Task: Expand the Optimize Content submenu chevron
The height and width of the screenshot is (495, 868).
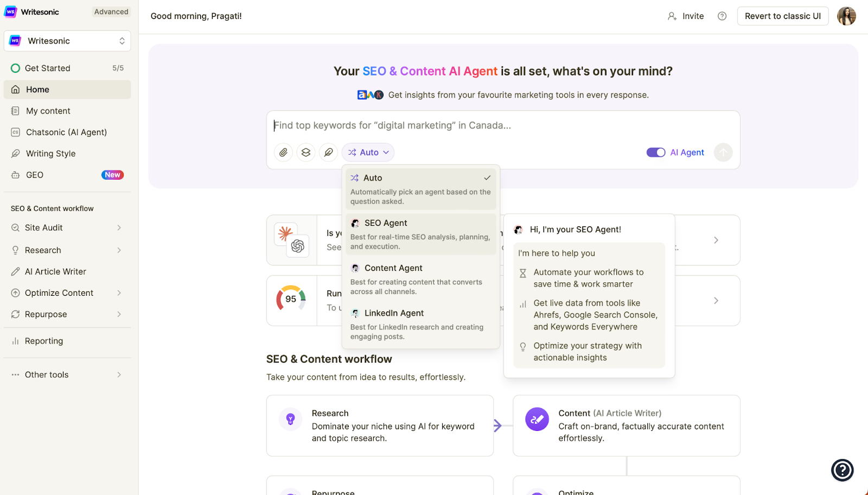Action: [119, 293]
